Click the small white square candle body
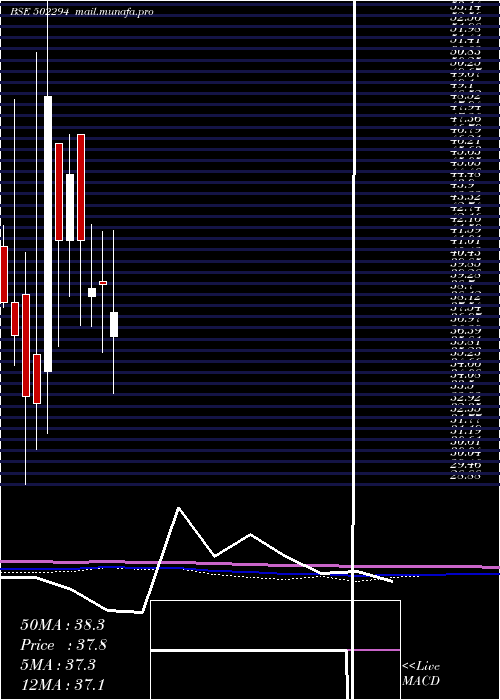 pyautogui.click(x=92, y=292)
